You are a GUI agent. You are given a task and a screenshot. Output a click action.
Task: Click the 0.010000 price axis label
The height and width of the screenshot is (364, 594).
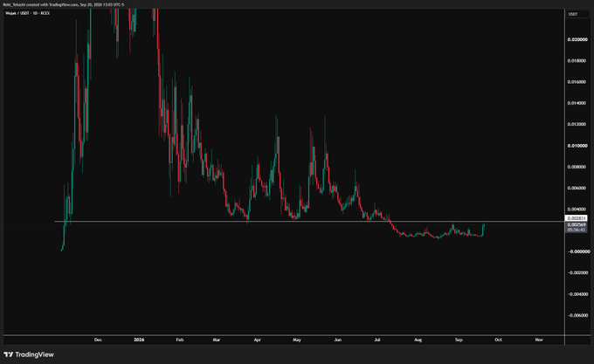(577, 146)
